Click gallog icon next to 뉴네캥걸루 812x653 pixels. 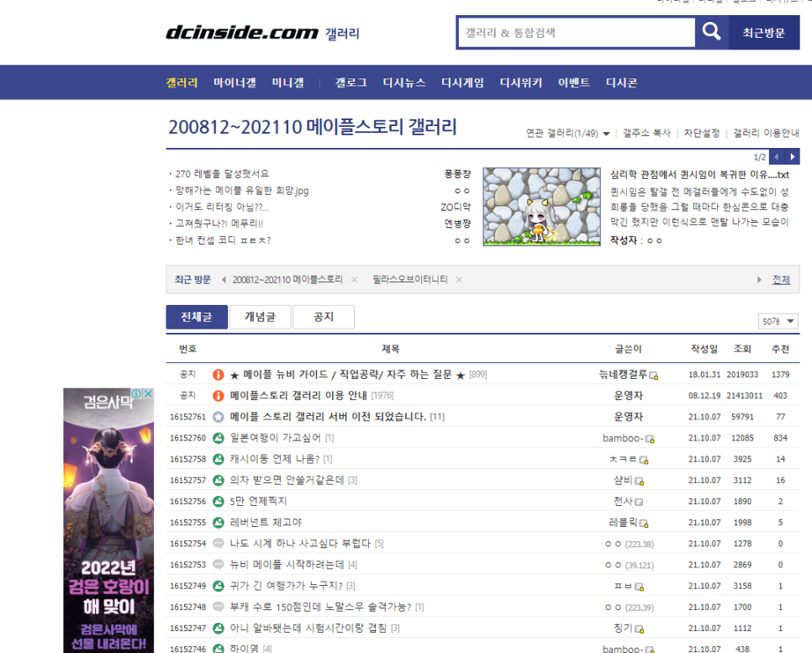[653, 376]
